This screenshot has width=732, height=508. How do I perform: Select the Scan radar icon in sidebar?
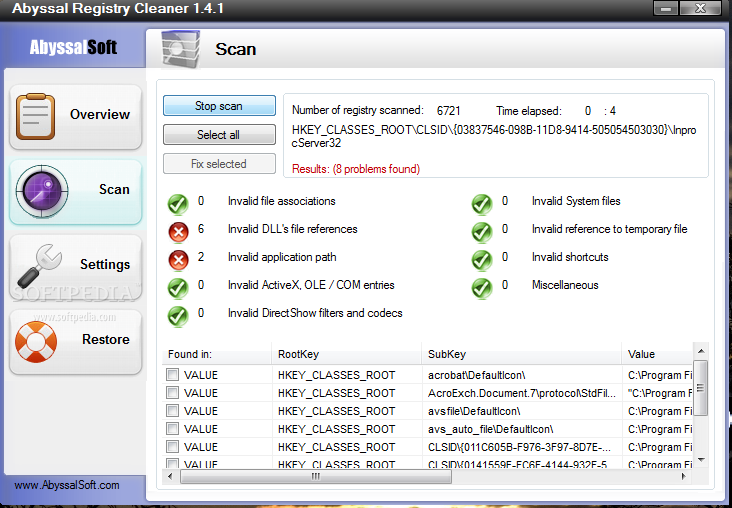(x=42, y=191)
